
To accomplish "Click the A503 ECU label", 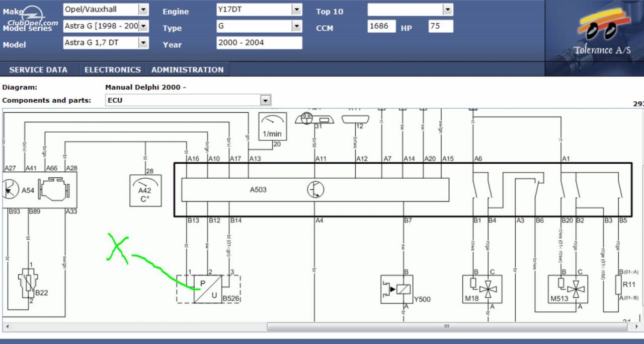I will coord(258,190).
